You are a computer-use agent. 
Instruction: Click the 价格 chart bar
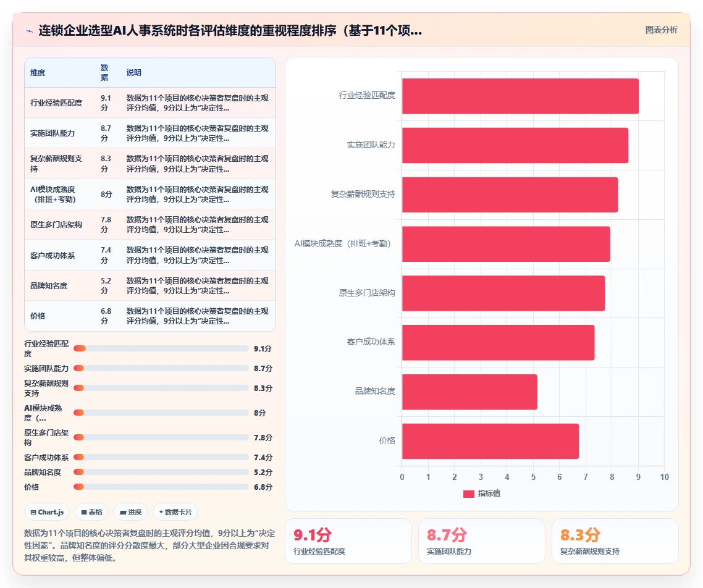click(x=490, y=441)
